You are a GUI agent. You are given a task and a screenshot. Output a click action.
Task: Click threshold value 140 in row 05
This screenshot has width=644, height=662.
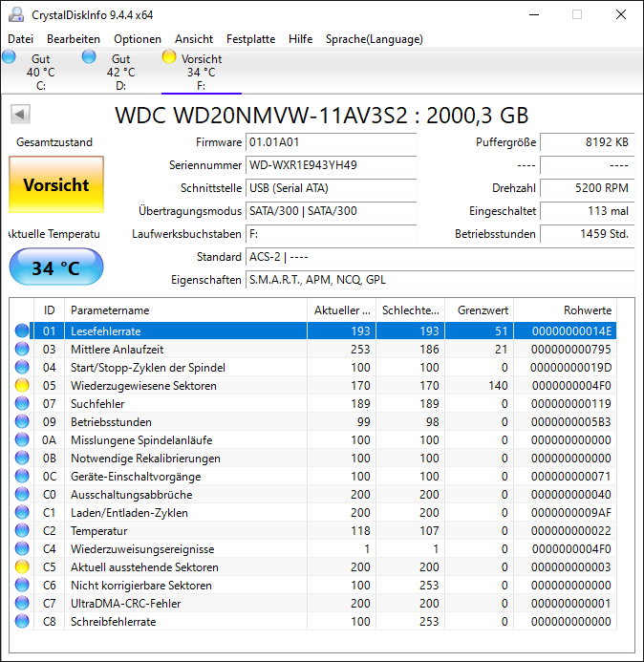(x=498, y=386)
